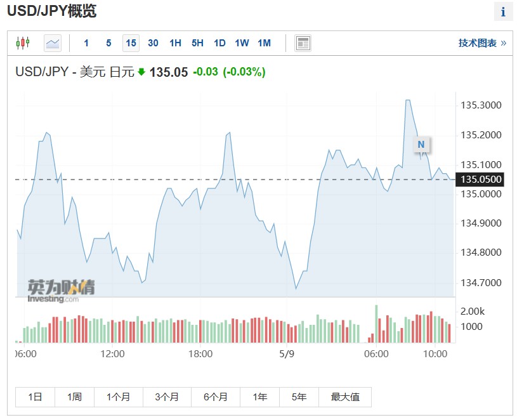Choose the 30 minute interval

point(153,43)
